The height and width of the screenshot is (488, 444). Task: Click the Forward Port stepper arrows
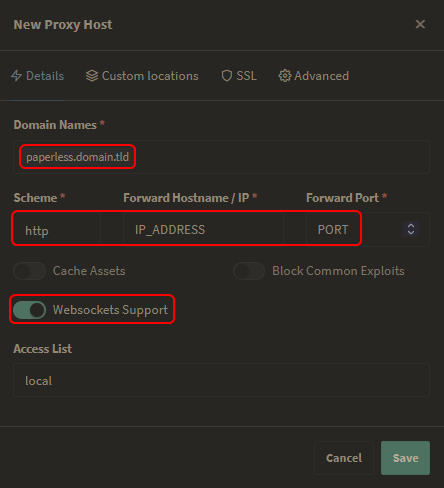coord(411,229)
